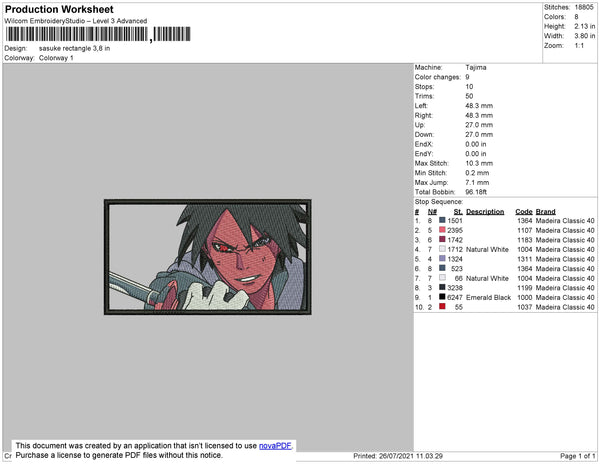Select the stitches value 18805
The height and width of the screenshot is (464, 600).
pyautogui.click(x=584, y=7)
